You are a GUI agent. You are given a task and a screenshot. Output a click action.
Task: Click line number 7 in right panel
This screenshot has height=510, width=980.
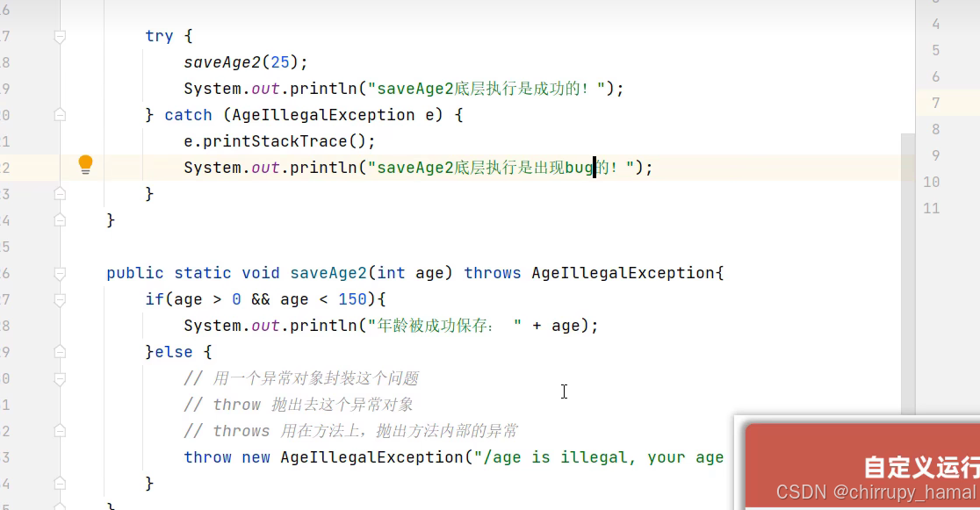point(935,103)
